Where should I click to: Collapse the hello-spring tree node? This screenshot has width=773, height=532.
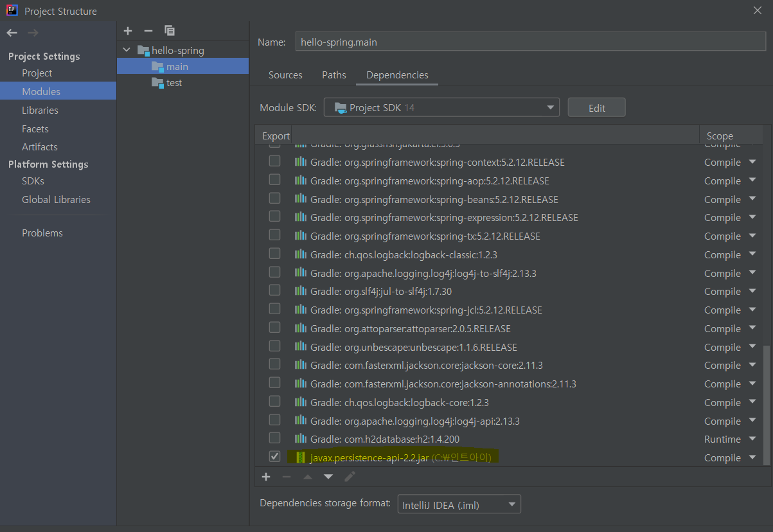click(126, 50)
